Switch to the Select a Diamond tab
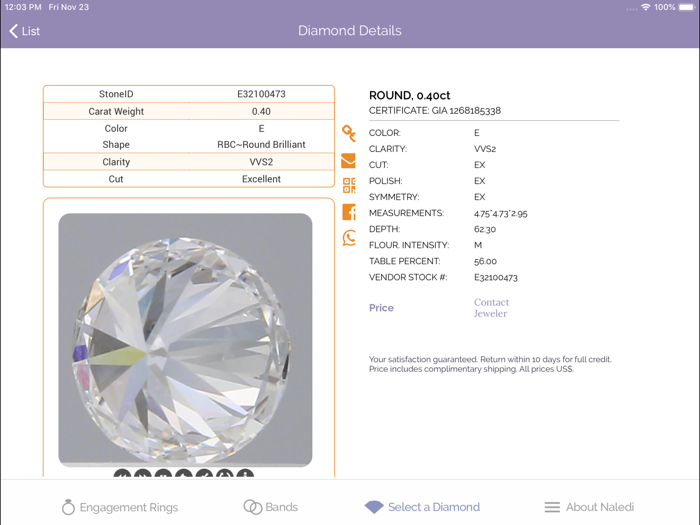Image resolution: width=700 pixels, height=525 pixels. coord(422,507)
